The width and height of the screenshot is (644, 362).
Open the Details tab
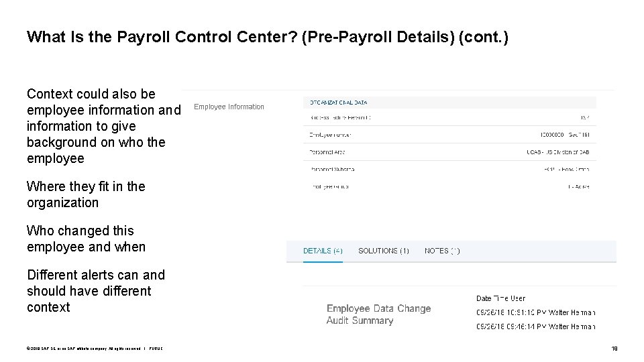(x=323, y=251)
